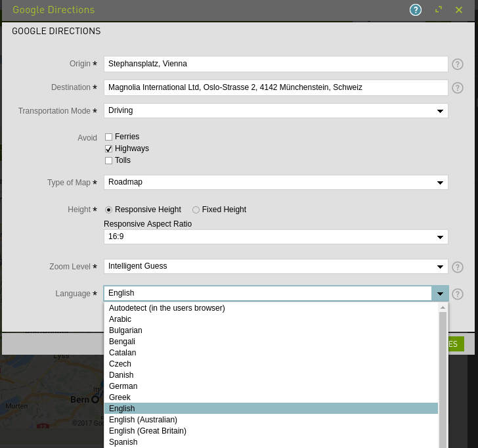
Task: Enable the Avoid Tolls checkbox
Action: (108, 160)
